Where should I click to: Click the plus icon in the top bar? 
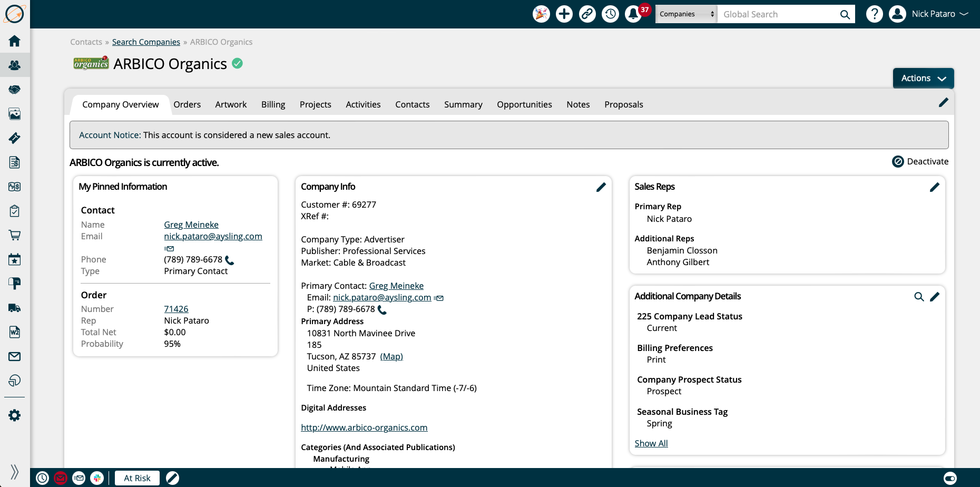pyautogui.click(x=564, y=14)
